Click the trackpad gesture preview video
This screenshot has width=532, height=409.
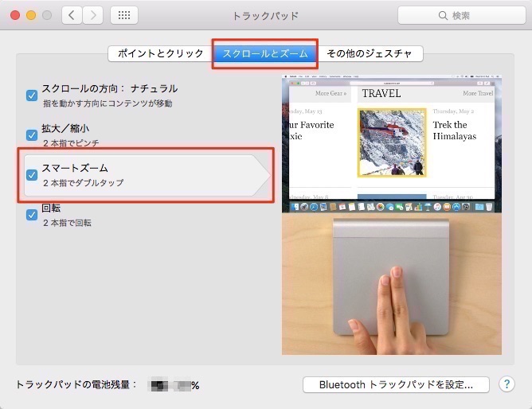[x=392, y=215]
